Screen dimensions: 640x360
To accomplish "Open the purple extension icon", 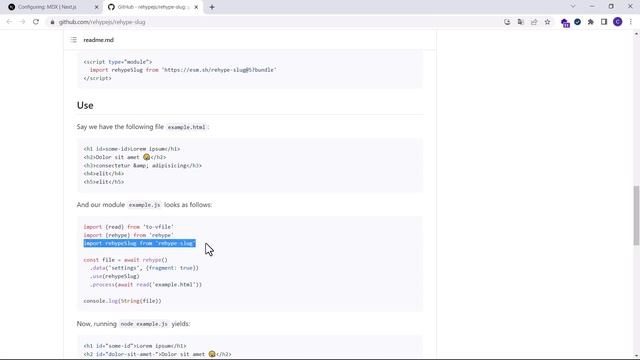I will point(565,23).
